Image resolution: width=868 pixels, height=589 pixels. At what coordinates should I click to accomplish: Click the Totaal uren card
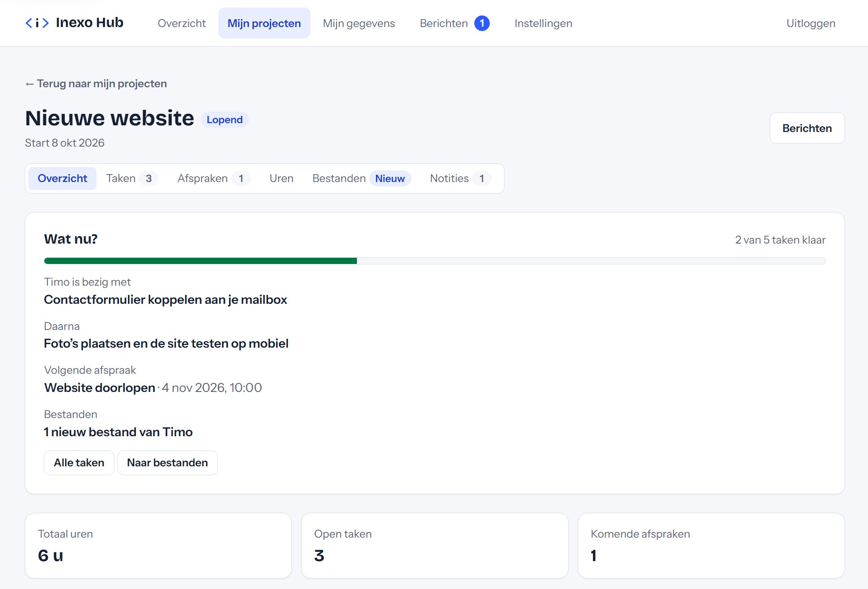coord(159,546)
